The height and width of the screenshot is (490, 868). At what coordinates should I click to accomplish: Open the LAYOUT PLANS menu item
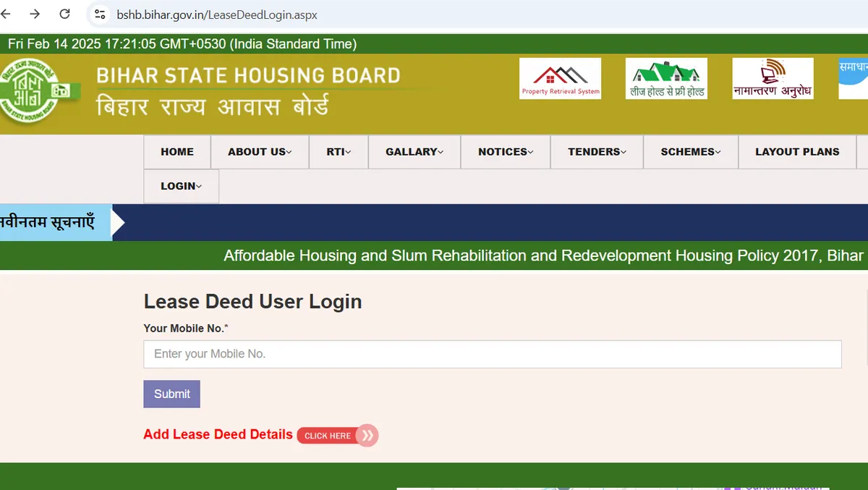coord(797,152)
